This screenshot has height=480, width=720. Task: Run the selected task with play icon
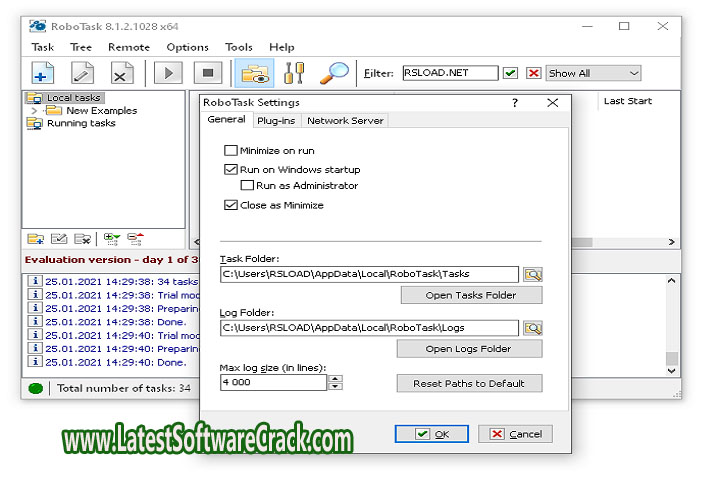(x=168, y=73)
